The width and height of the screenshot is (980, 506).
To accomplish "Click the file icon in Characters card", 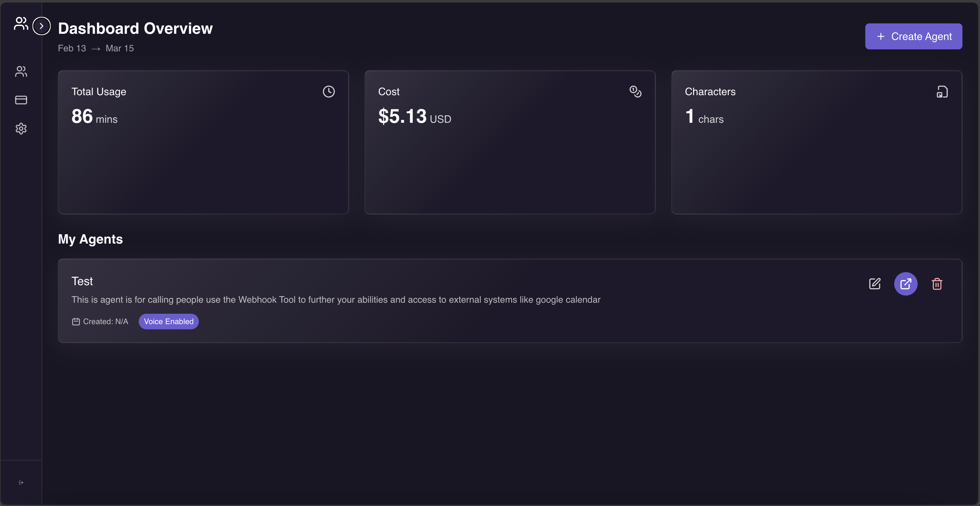I will [942, 92].
